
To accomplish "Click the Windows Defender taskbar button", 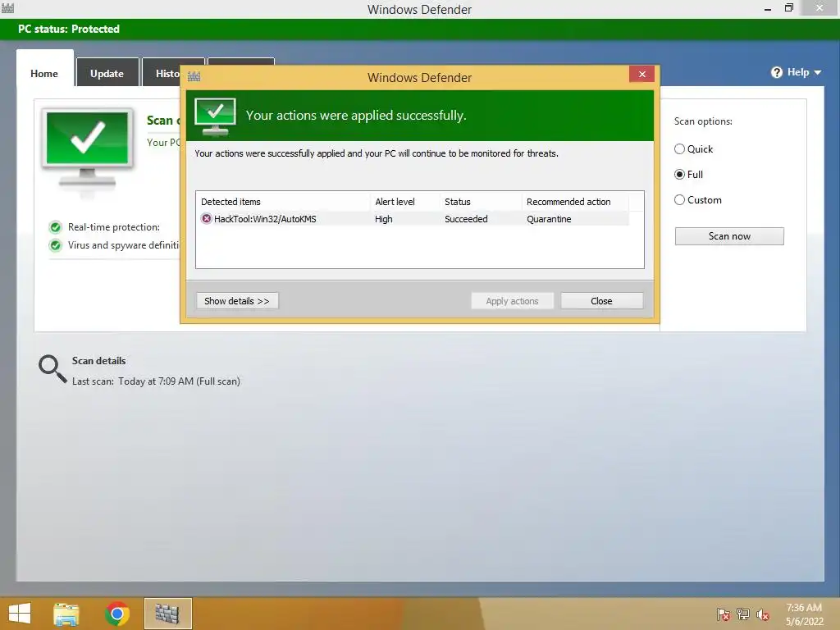I will pos(167,614).
